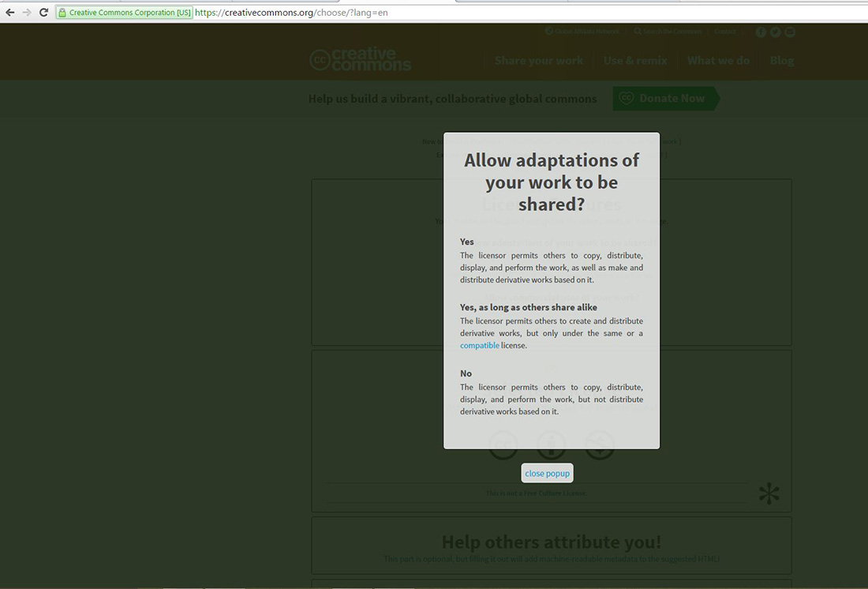
Task: Close the popup with close popup button
Action: [547, 473]
